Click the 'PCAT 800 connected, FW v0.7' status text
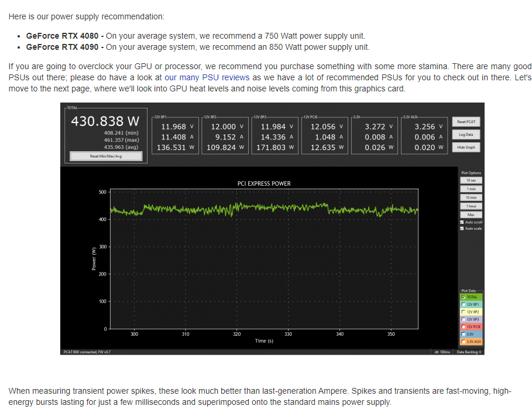The height and width of the screenshot is (416, 532). click(x=87, y=352)
